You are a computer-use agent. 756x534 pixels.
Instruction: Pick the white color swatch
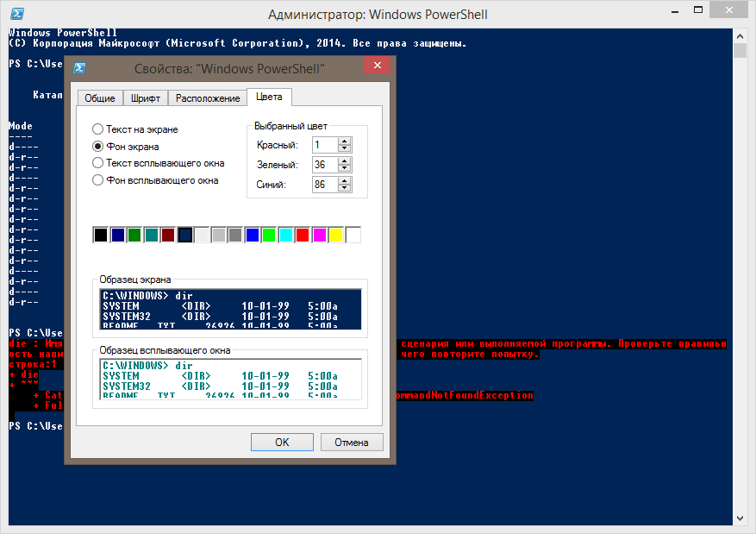pos(353,235)
